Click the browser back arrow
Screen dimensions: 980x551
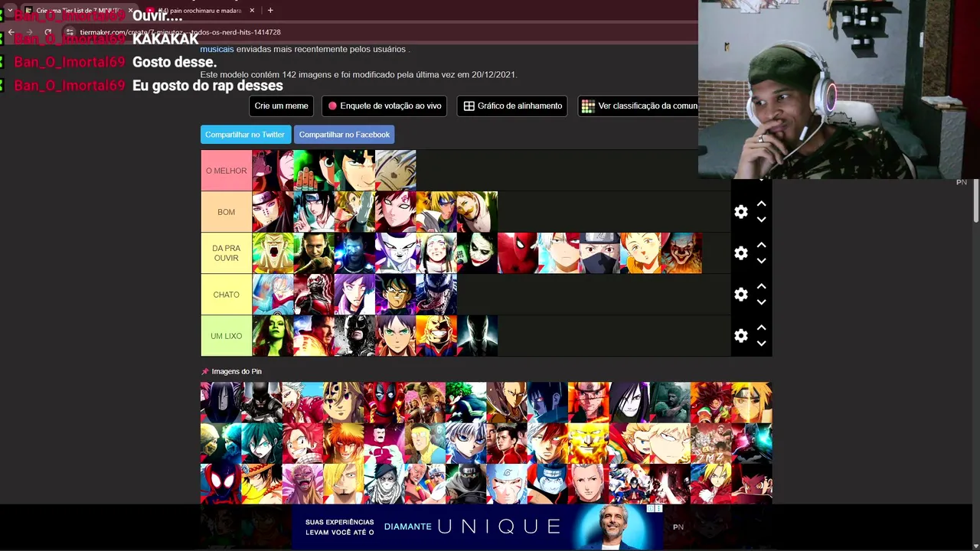[11, 32]
